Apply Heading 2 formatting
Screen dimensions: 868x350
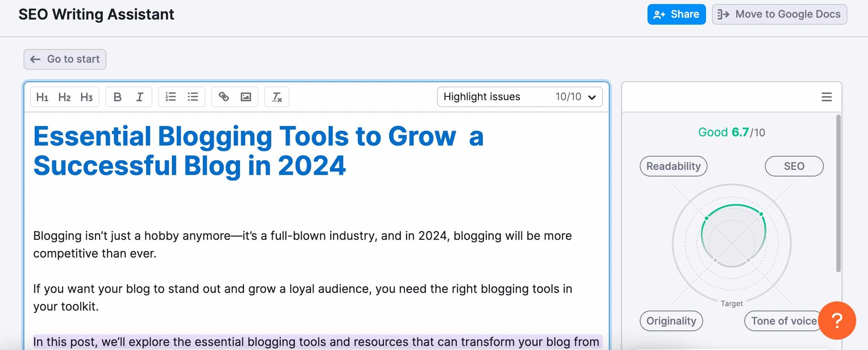coord(64,97)
